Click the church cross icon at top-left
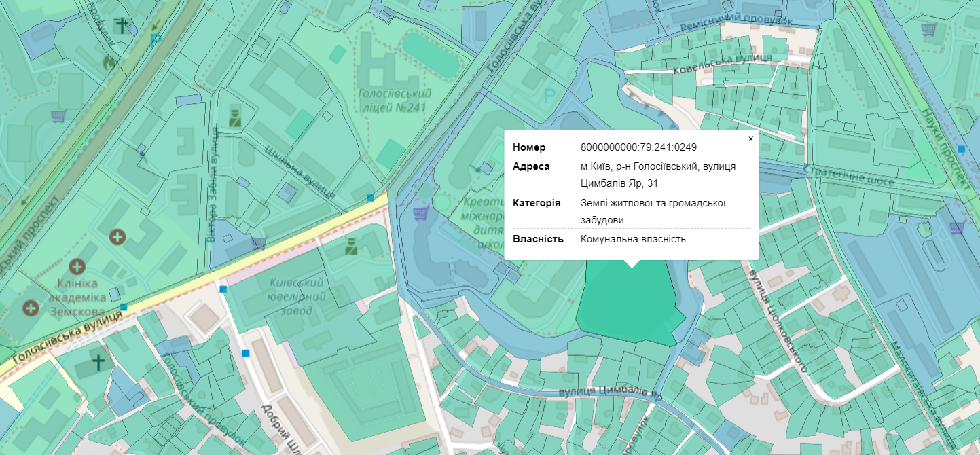 tap(122, 26)
